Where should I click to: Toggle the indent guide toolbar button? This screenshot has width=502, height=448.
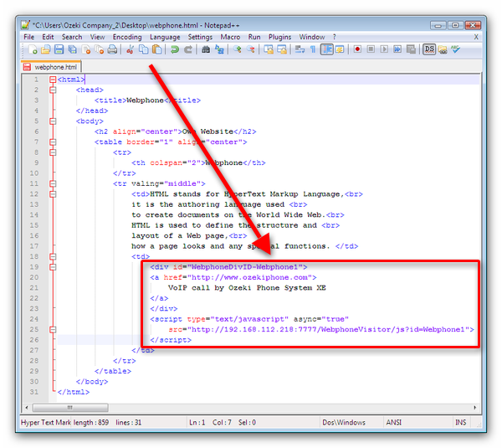327,49
